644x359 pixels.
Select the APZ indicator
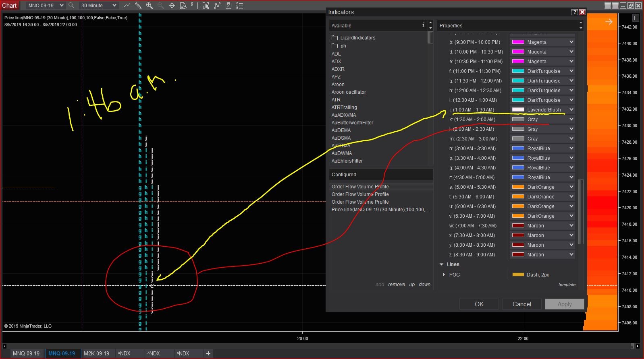tap(336, 77)
